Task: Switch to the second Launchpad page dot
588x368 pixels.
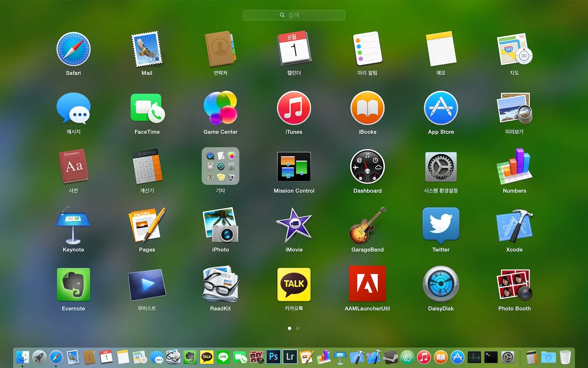Action: click(x=298, y=328)
